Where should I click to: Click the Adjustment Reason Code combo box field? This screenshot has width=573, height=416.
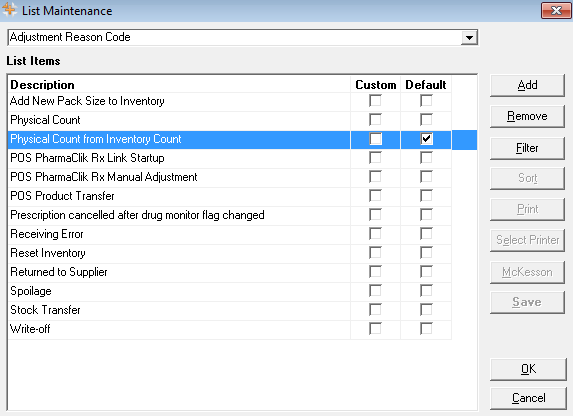coord(243,37)
